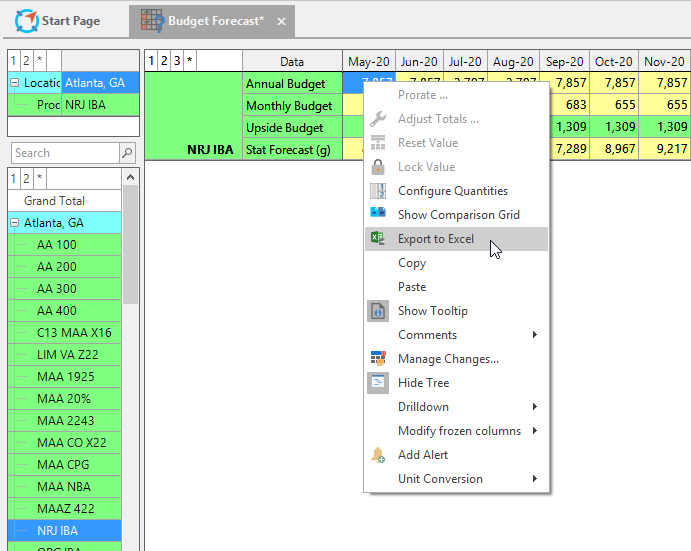The width and height of the screenshot is (691, 551).
Task: Select Manage Changes menu entry
Action: tap(457, 359)
